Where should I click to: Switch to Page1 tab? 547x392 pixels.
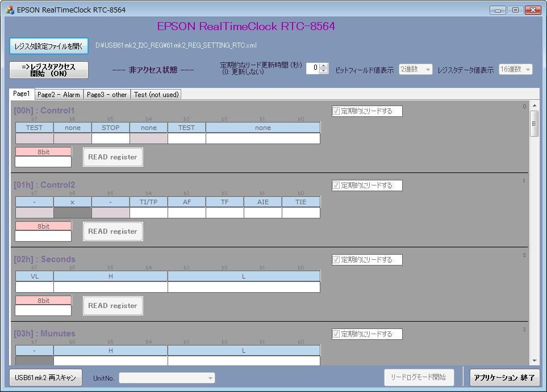(x=21, y=94)
